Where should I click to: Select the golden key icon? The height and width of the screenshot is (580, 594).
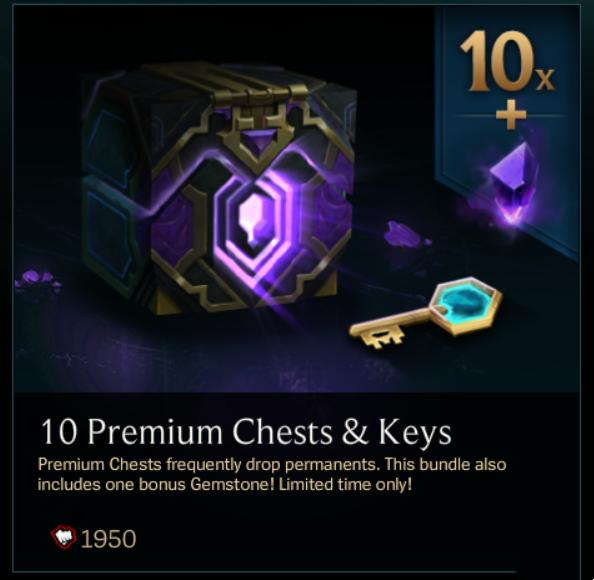point(425,313)
